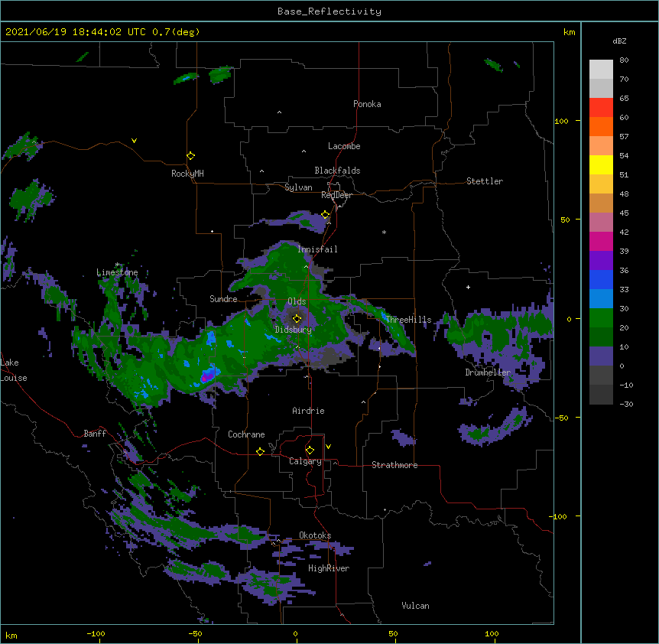The height and width of the screenshot is (644, 659).
Task: Click the yellow diamond marker between Olds and Didsbury
Action: tap(297, 318)
